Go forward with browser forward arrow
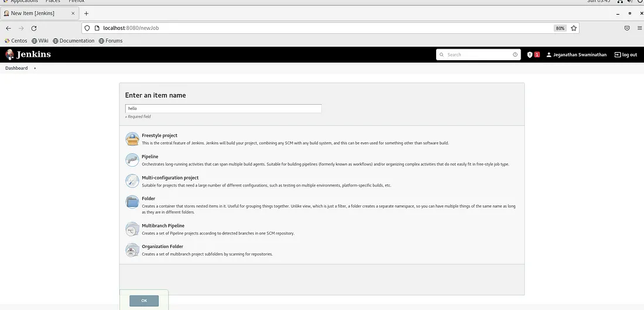 click(x=21, y=28)
